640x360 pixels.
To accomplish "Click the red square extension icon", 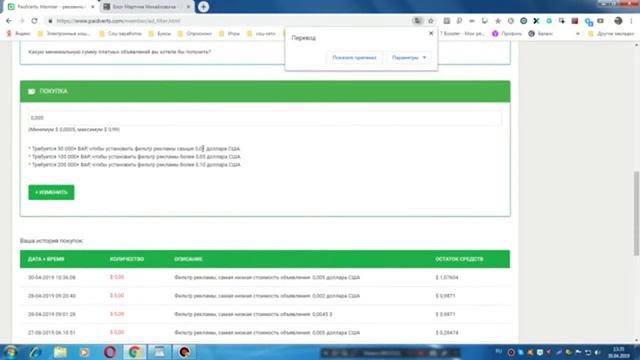I will (575, 21).
